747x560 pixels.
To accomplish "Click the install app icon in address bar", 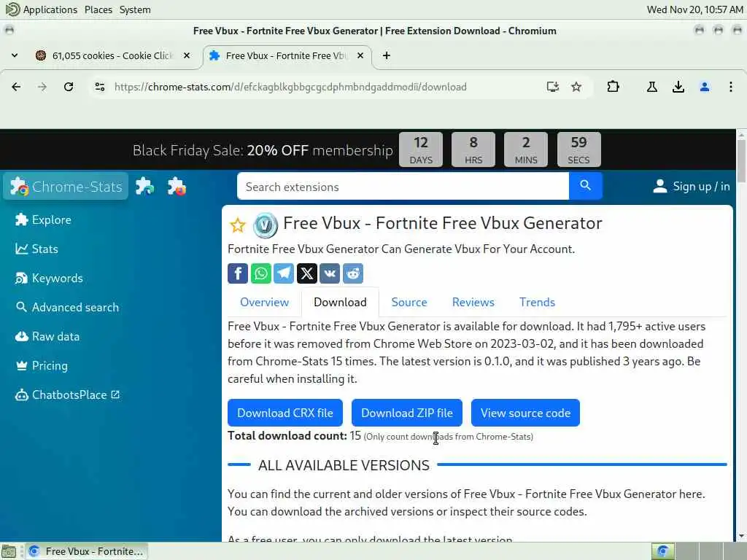I will [x=553, y=87].
